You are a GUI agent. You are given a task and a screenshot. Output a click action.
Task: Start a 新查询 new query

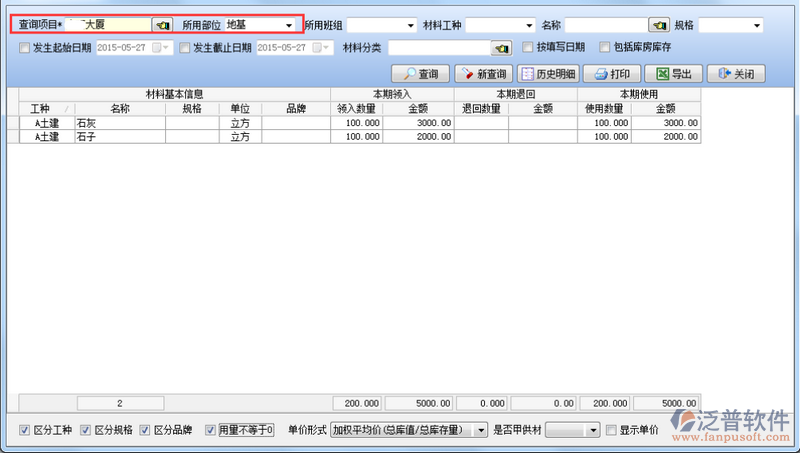point(482,74)
